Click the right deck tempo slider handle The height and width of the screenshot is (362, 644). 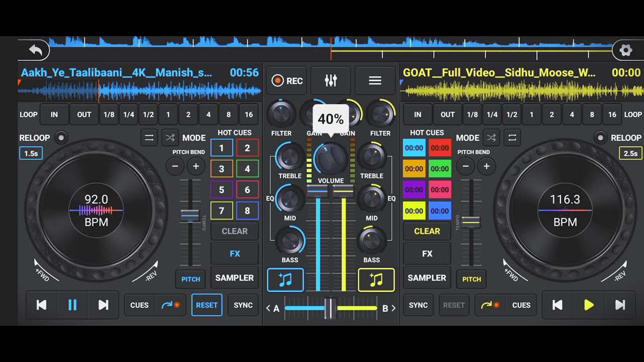(x=471, y=221)
